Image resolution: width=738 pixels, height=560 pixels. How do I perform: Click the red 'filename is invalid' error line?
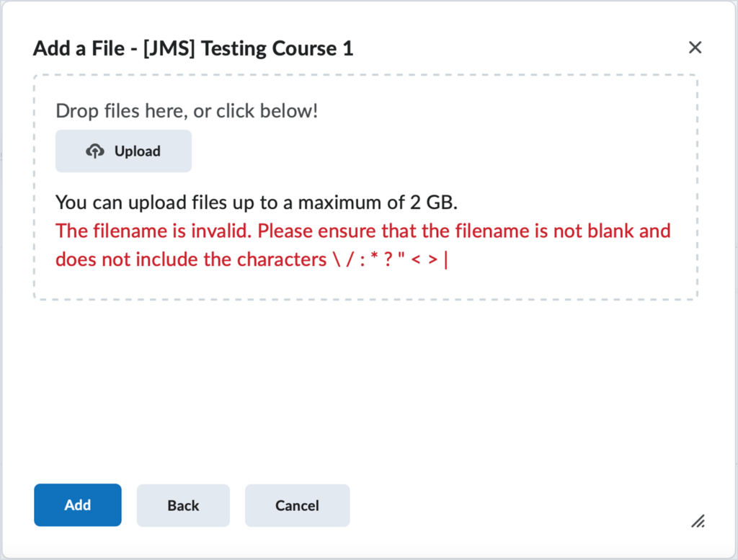363,231
